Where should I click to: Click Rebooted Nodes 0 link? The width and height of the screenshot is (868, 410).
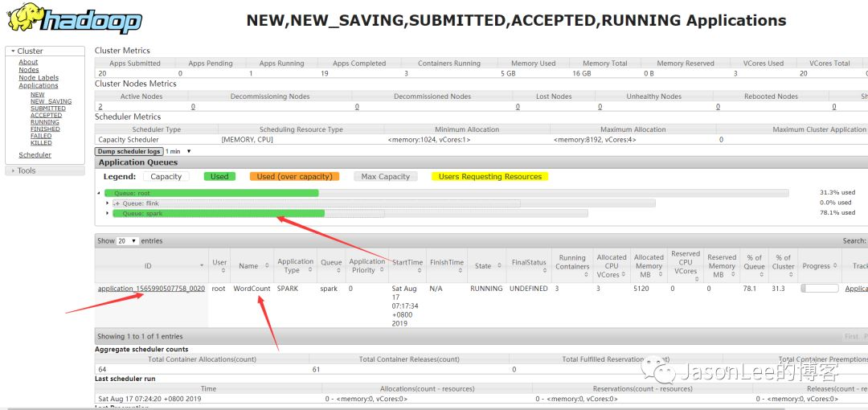(718, 107)
